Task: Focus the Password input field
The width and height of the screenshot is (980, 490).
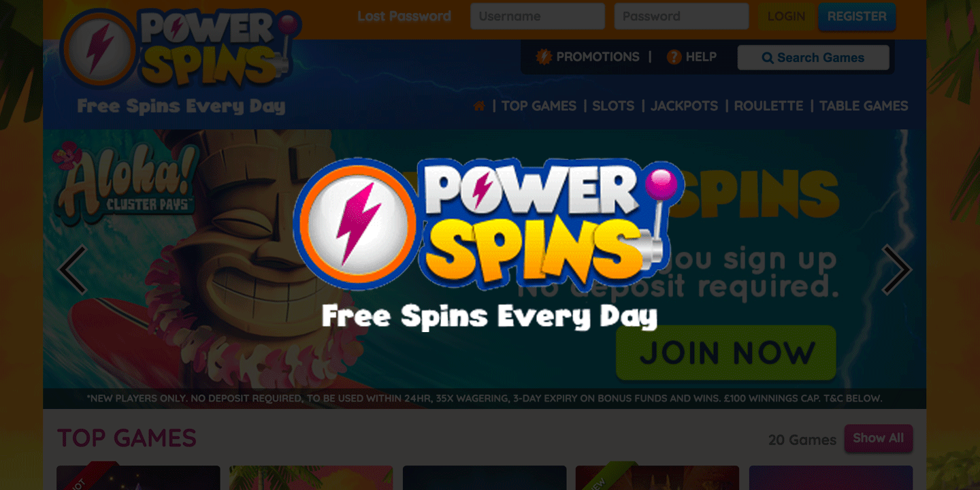Action: tap(681, 16)
